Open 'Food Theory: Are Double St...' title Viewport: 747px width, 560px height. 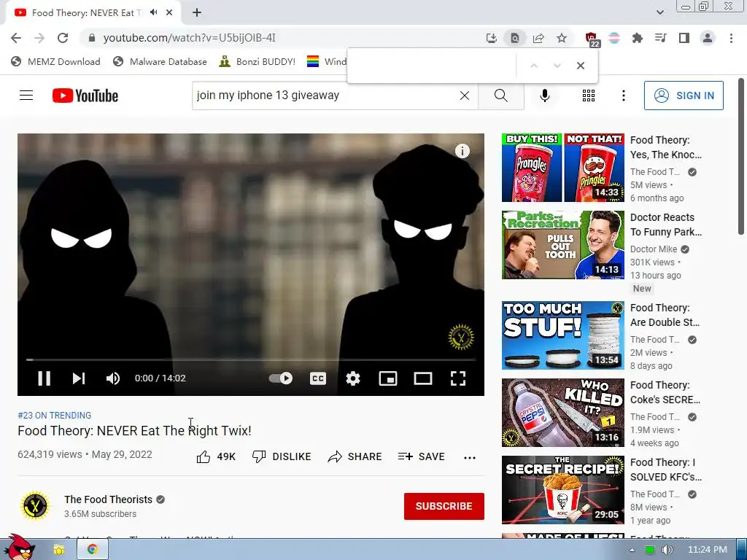665,315
